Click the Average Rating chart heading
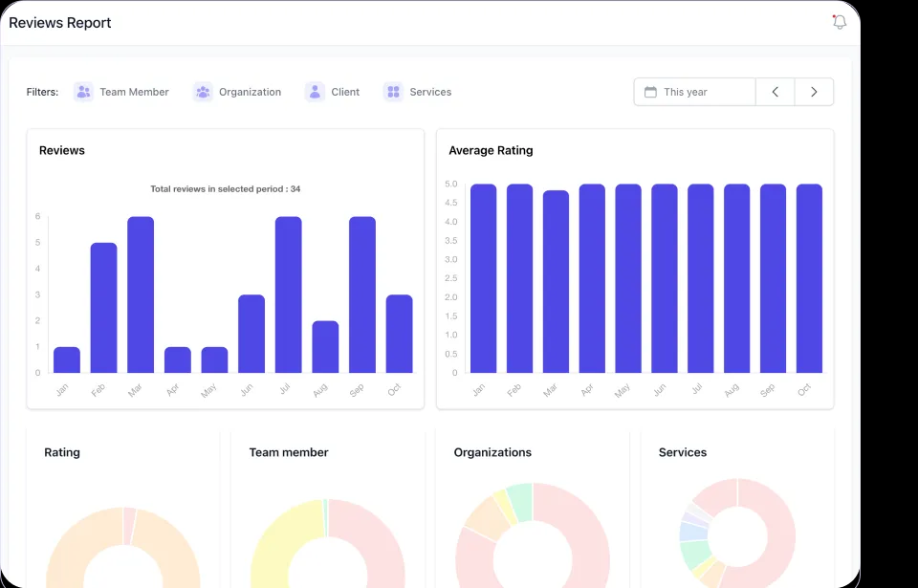918x588 pixels. (491, 150)
